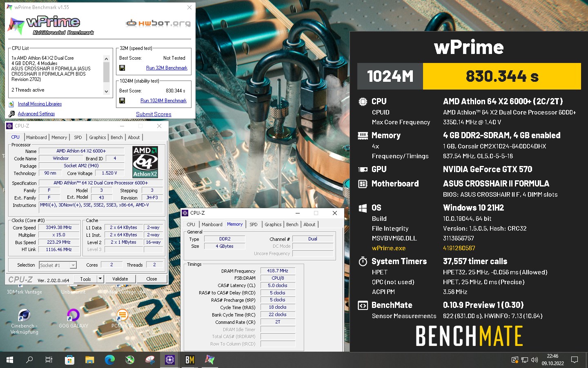
Task: Open the Mainboard tab in front CPU-Z Memory window
Action: (212, 224)
